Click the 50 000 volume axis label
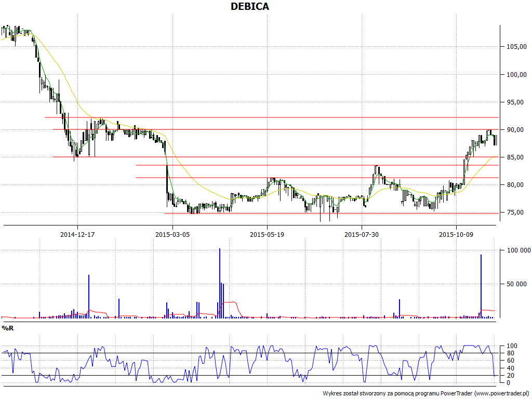 [x=517, y=284]
